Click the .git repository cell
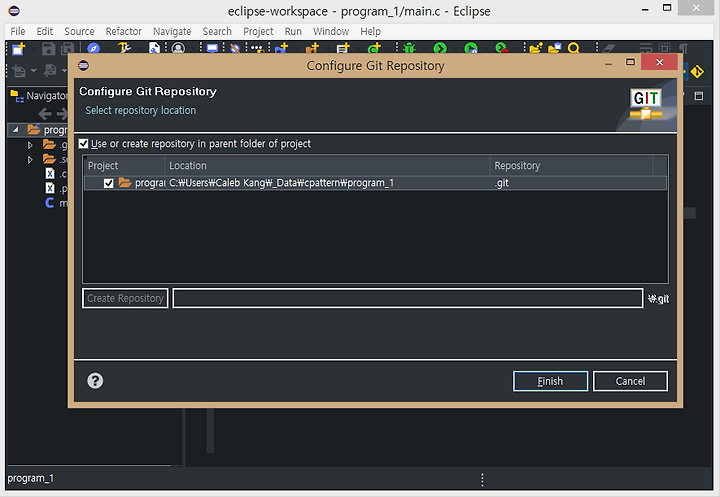This screenshot has height=497, width=720. pos(502,183)
